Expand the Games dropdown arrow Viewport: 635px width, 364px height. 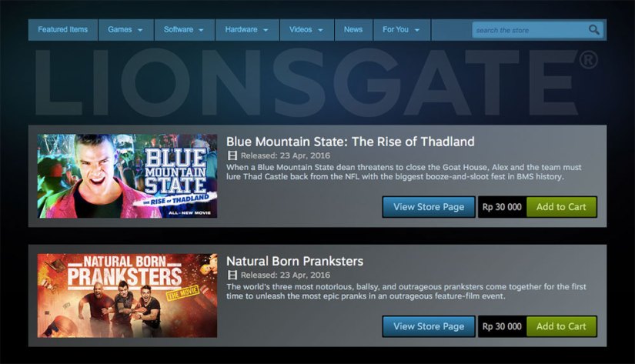[x=140, y=30]
